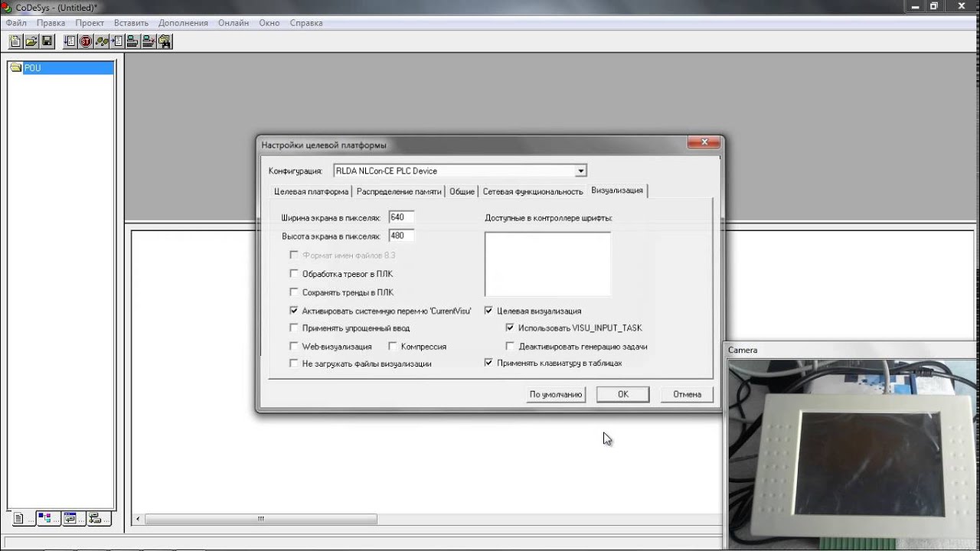Click OK in target settings dialog
This screenshot has height=551, width=980.
tap(623, 394)
